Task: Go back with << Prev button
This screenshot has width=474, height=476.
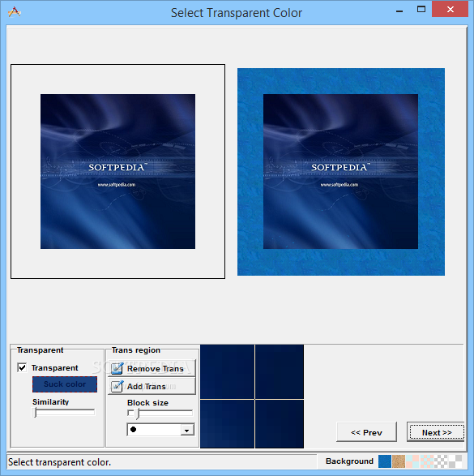Action: 366,432
